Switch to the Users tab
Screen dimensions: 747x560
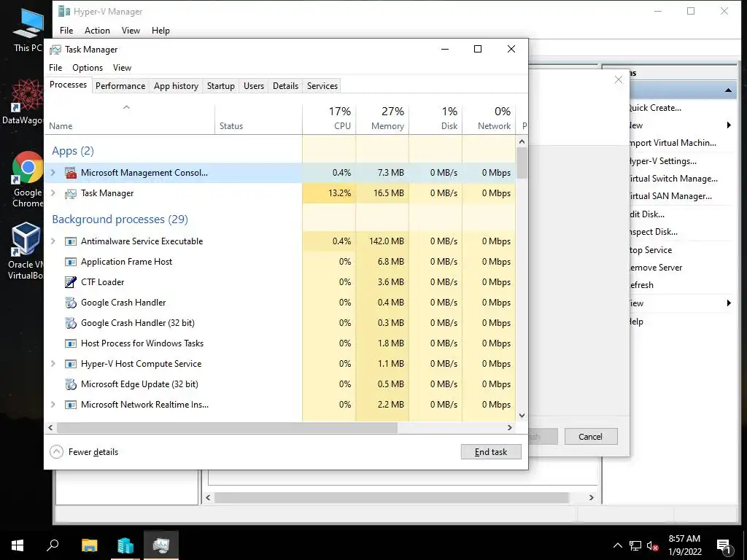tap(253, 86)
